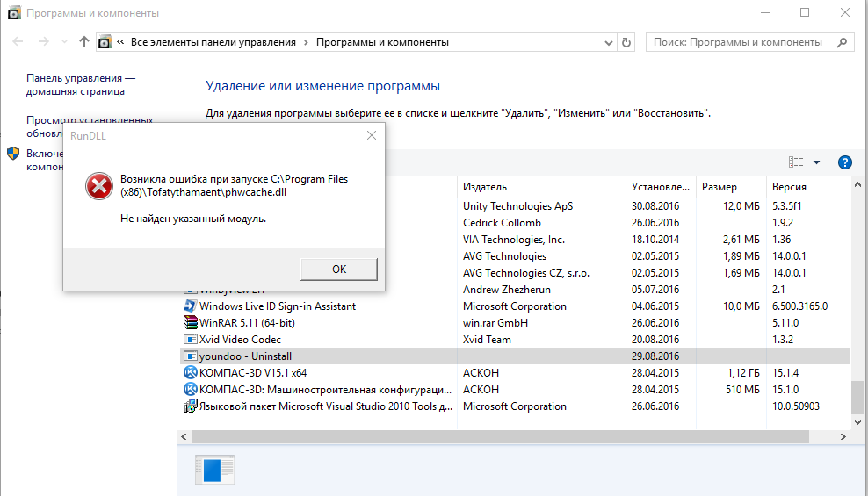The image size is (868, 496).
Task: Click publisher 'Andrew Zhezherun'
Action: coord(507,289)
